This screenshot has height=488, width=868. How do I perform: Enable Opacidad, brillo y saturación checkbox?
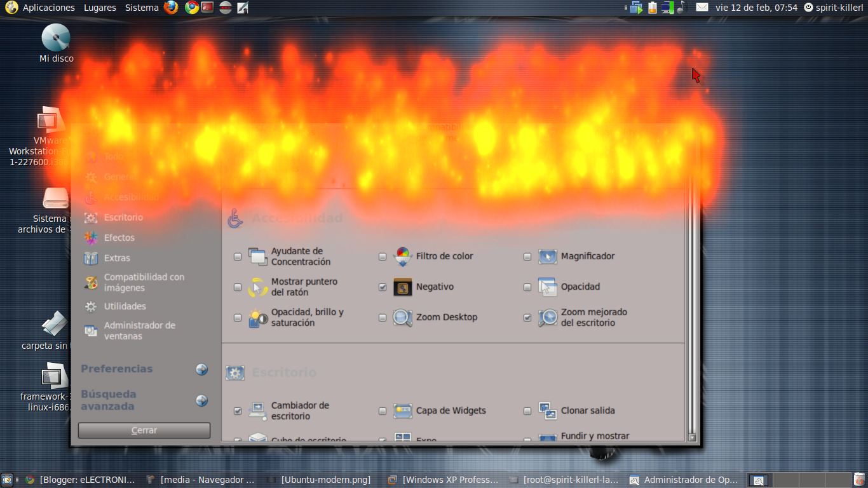pyautogui.click(x=238, y=318)
